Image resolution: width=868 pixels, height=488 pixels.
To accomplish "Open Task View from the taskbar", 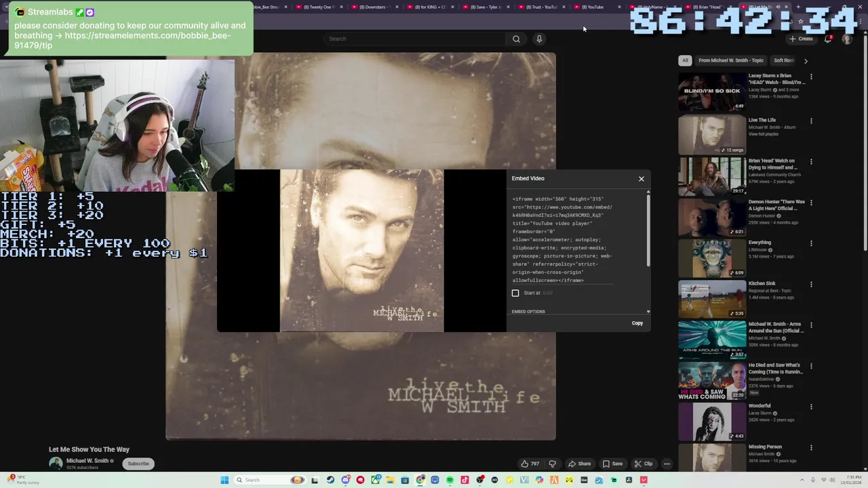I will [315, 480].
